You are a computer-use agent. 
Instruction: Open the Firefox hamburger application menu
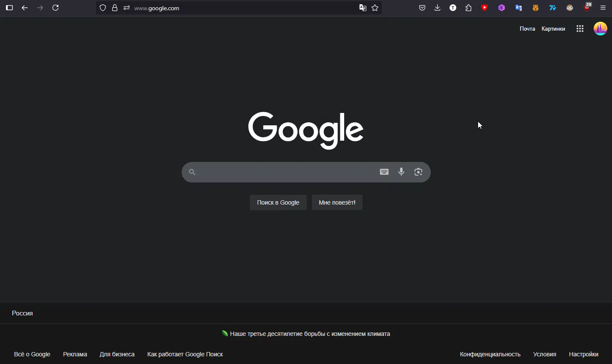603,8
